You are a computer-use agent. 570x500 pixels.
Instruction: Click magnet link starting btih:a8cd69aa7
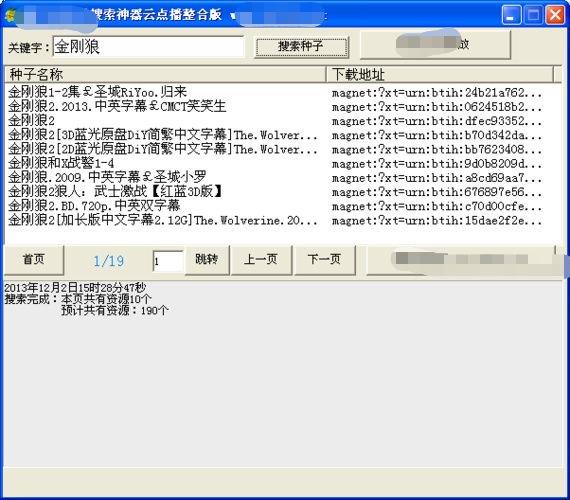[437, 178]
